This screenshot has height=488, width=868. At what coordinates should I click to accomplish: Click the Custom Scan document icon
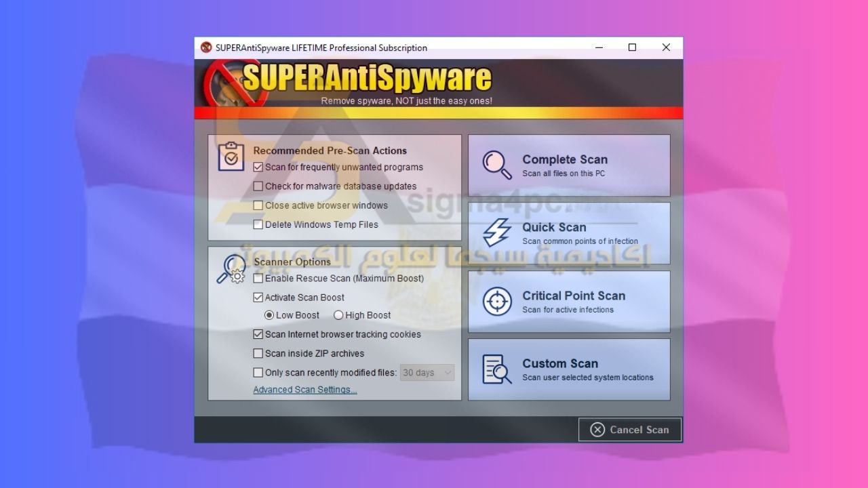click(496, 369)
